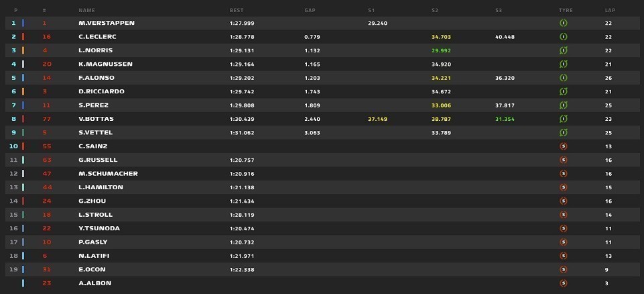Click Norris's orange team color bar
Image resolution: width=644 pixels, height=294 pixels.
click(x=23, y=50)
